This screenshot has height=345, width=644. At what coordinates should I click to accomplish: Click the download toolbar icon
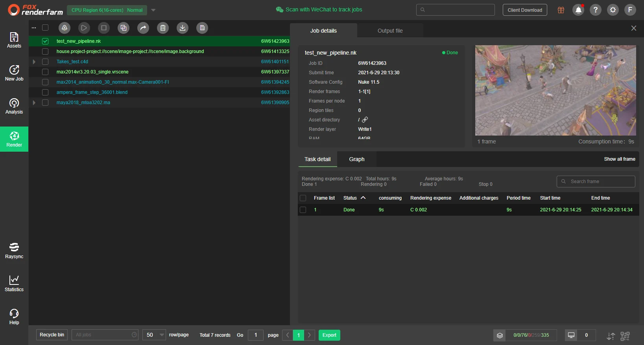[183, 28]
